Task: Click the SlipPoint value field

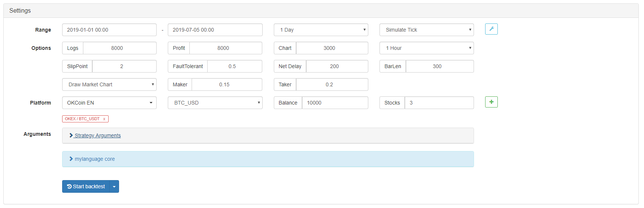Action: [124, 66]
